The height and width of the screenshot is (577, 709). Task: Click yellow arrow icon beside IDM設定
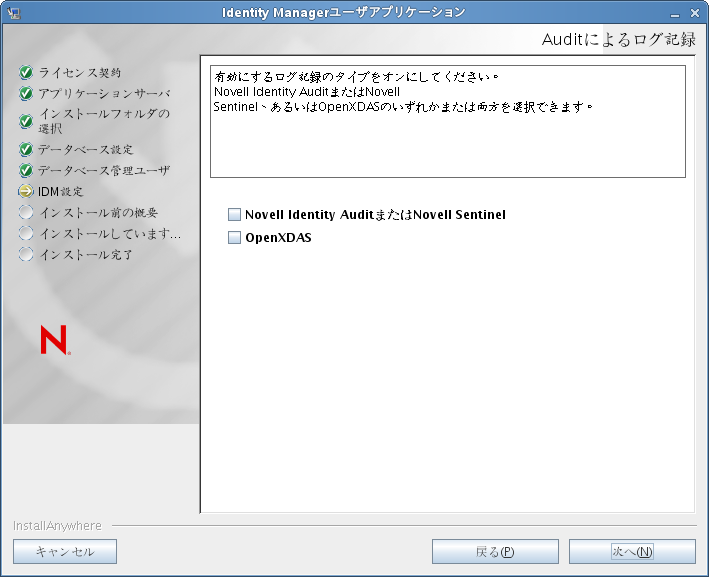click(26, 191)
